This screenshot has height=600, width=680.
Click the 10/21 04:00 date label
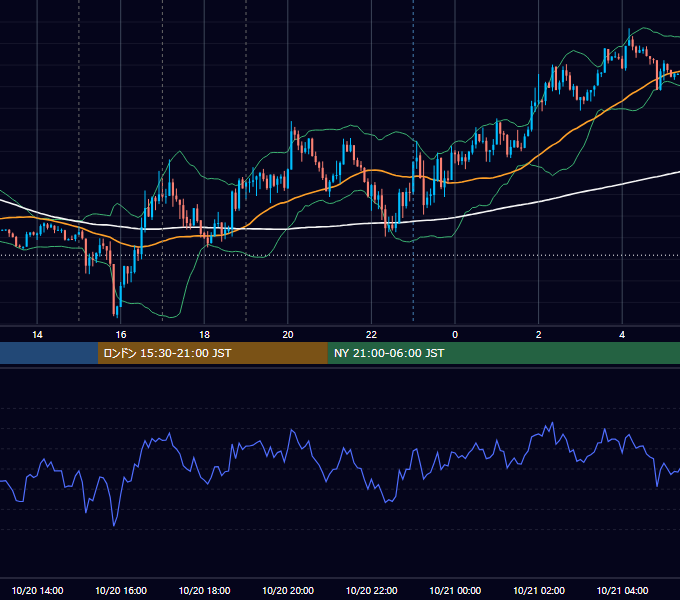point(622,590)
